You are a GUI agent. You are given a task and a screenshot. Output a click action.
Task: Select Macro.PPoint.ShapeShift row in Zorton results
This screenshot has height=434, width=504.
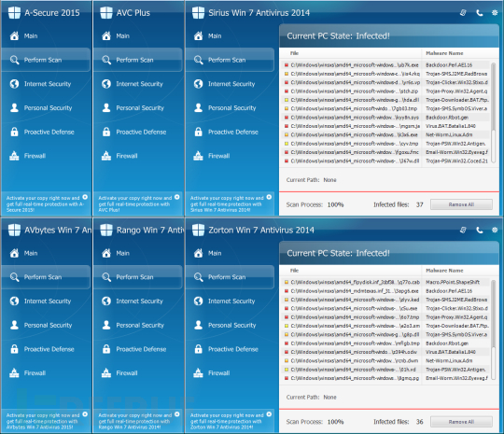[385, 282]
